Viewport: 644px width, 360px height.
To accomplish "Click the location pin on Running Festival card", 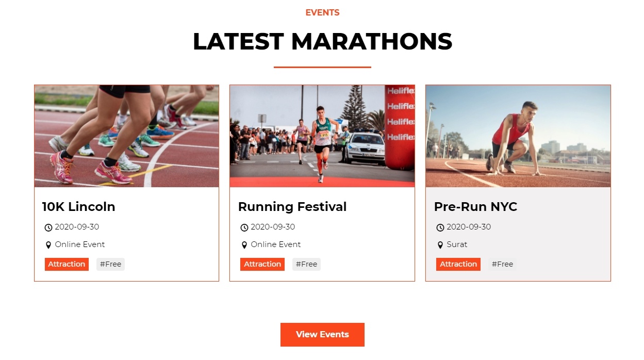I will point(244,245).
